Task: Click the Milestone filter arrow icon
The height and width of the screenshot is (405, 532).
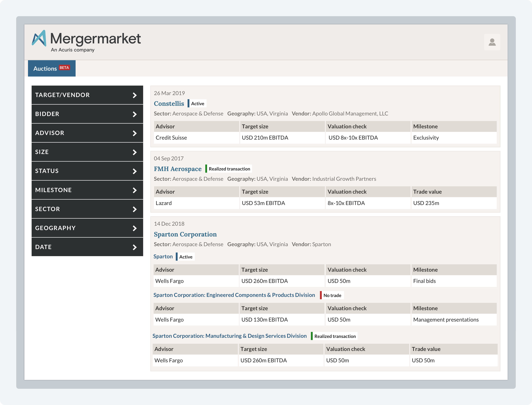Action: point(135,190)
